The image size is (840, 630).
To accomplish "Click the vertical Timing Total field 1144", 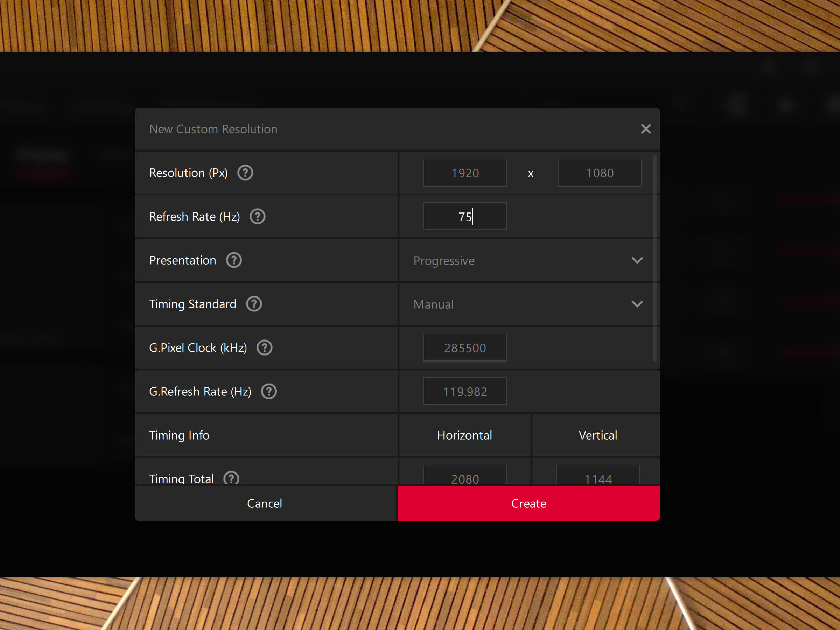I will pyautogui.click(x=598, y=475).
